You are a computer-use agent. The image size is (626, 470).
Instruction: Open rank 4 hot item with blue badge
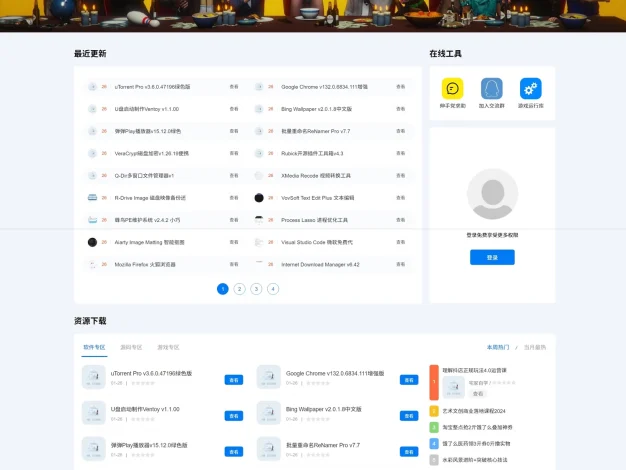point(476,444)
